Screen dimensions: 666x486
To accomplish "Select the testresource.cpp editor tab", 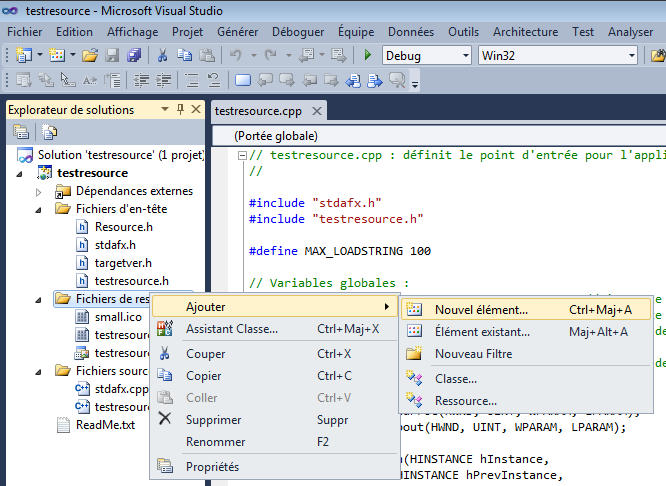I will coord(258,111).
